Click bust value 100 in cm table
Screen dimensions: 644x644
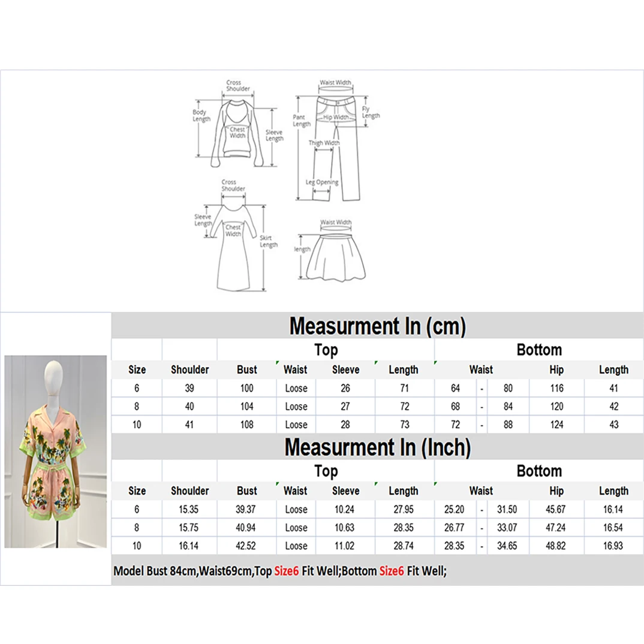[x=247, y=388]
